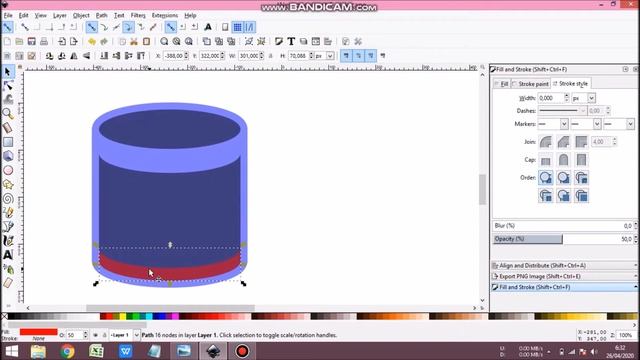Click the red fill swatch in status bar
Viewport: 640px width, 360px height.
[x=38, y=332]
